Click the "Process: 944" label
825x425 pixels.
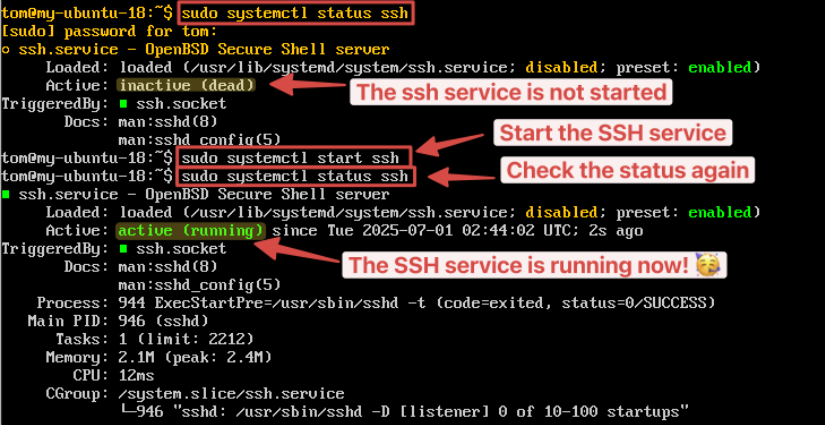pyautogui.click(x=93, y=303)
